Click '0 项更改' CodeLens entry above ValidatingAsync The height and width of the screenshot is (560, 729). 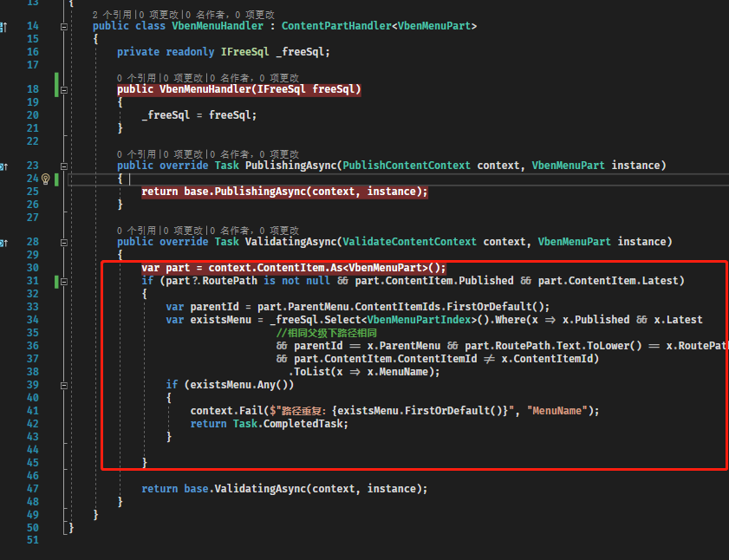pyautogui.click(x=183, y=231)
